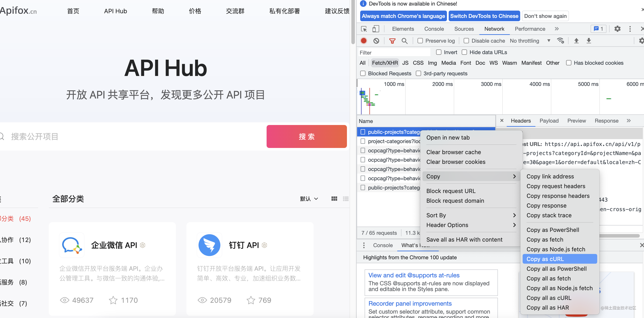The width and height of the screenshot is (644, 318).
Task: Import HAR file upload arrow icon
Action: 576,41
